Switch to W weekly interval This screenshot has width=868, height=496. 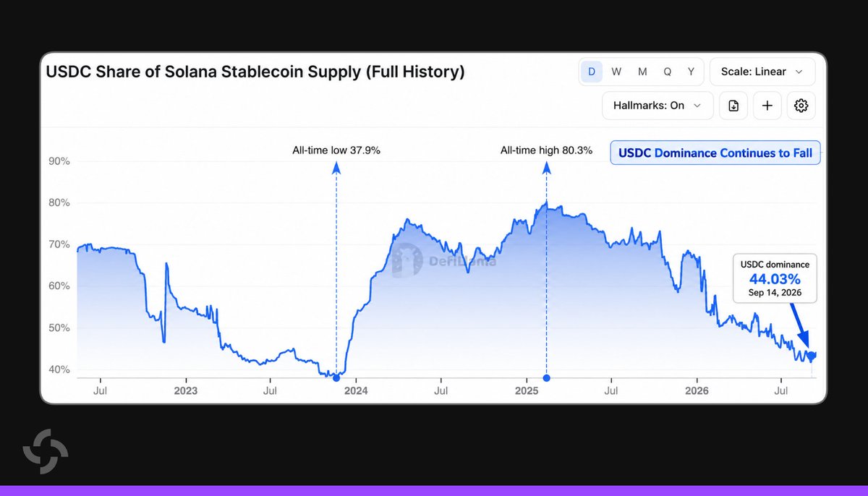(x=616, y=72)
